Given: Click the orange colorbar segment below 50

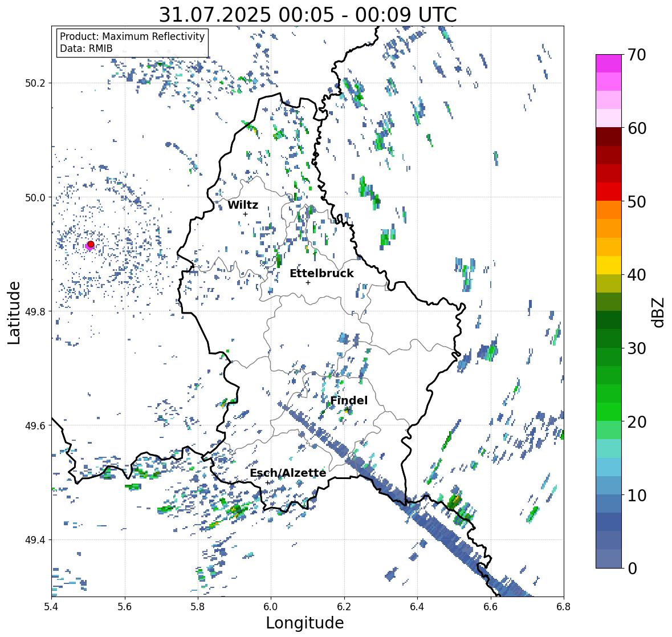Looking at the screenshot, I should coord(609,210).
